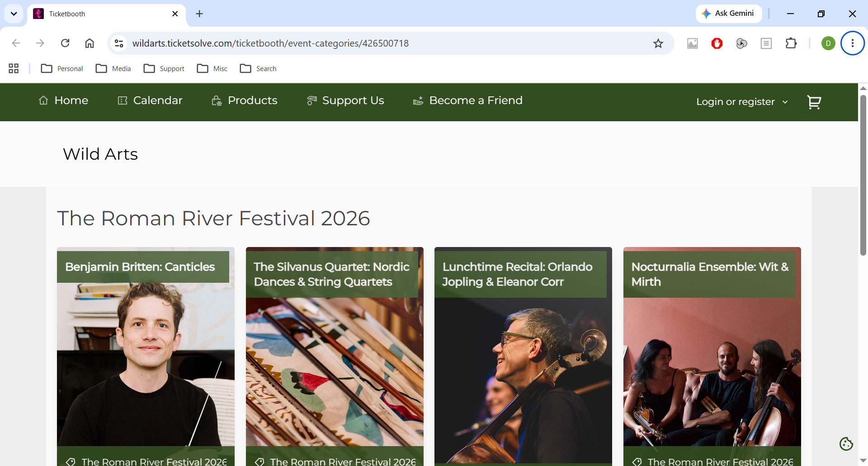The width and height of the screenshot is (868, 466).
Task: Click the scrollbar up arrow
Action: click(x=863, y=88)
